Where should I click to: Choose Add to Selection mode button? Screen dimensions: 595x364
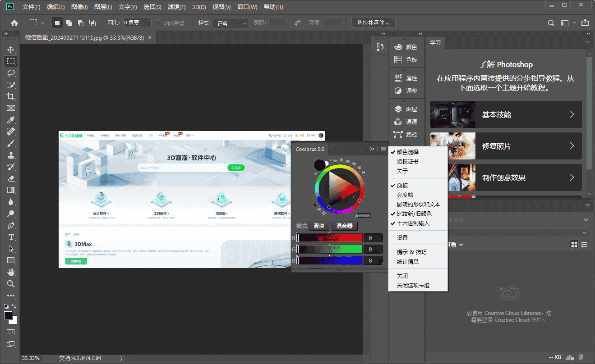(69, 23)
